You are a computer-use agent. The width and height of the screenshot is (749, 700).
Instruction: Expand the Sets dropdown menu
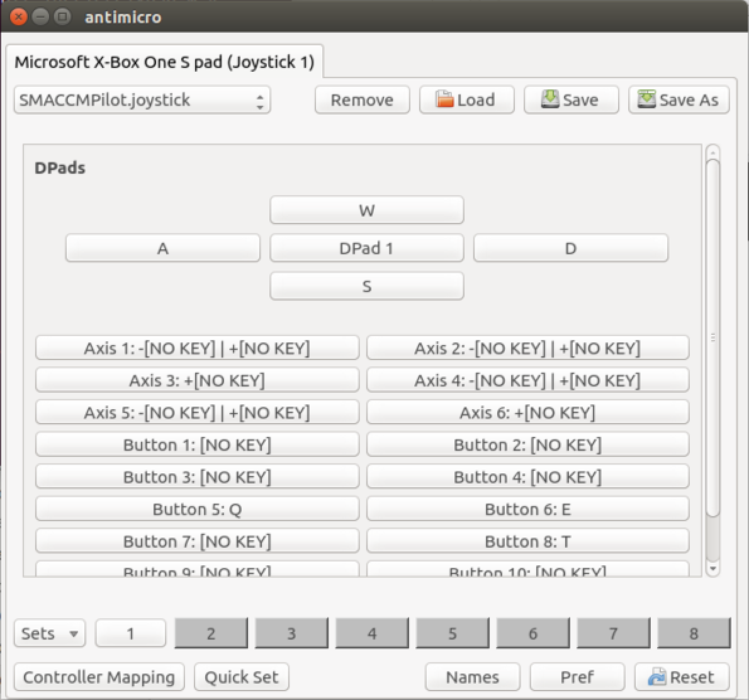(49, 633)
